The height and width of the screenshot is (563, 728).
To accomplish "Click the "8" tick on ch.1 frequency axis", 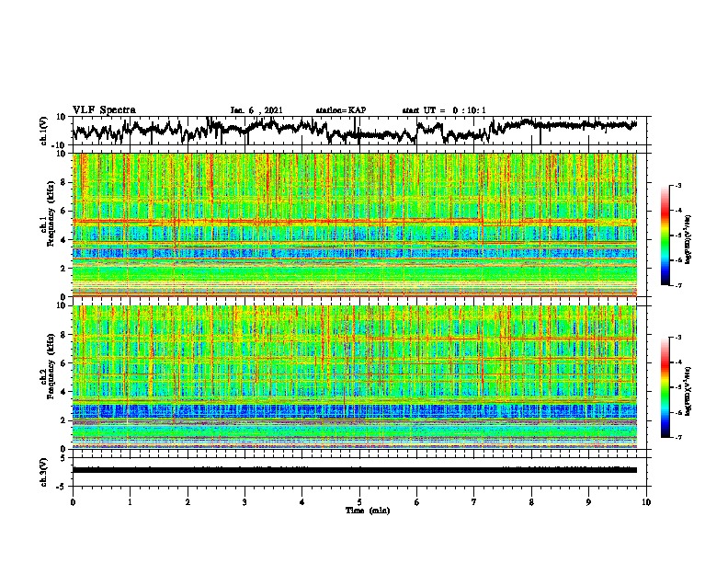I will point(63,182).
